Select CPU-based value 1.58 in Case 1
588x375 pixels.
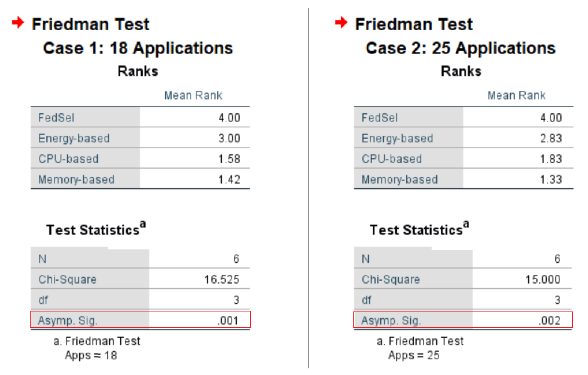coord(229,159)
